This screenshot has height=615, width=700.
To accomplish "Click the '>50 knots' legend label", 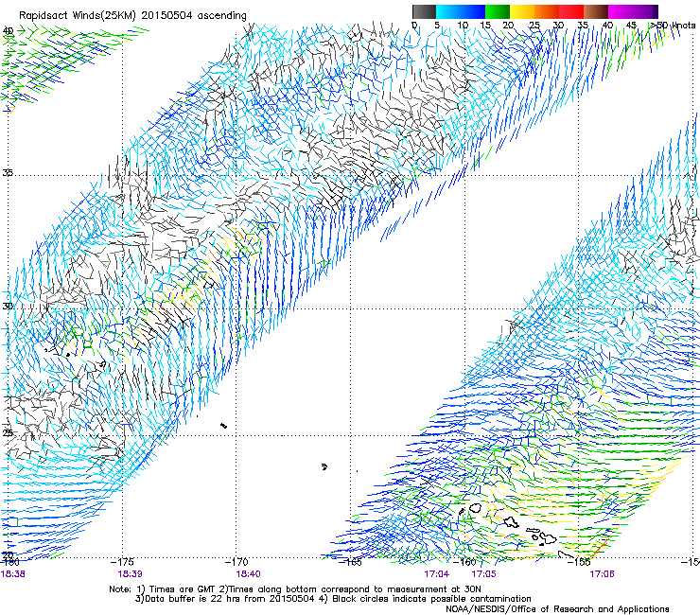I will tap(673, 26).
